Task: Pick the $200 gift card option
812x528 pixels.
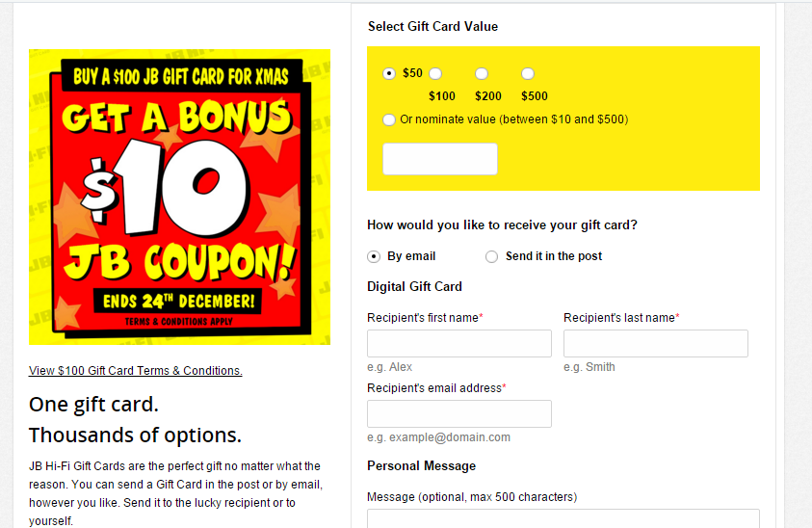Action: [482, 73]
